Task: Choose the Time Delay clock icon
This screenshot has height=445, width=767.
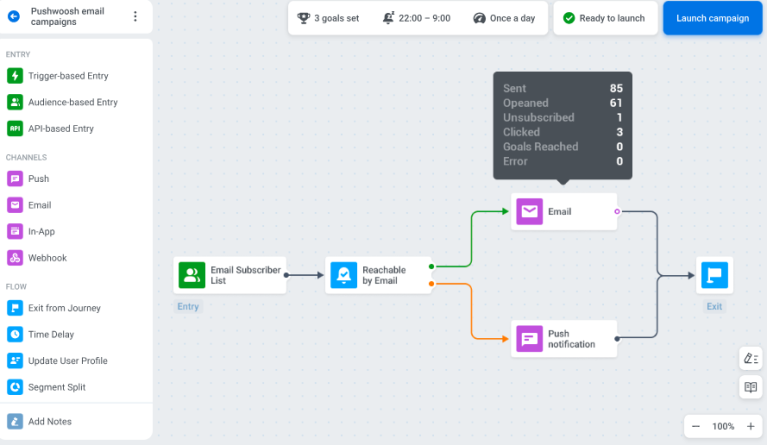Action: click(15, 334)
